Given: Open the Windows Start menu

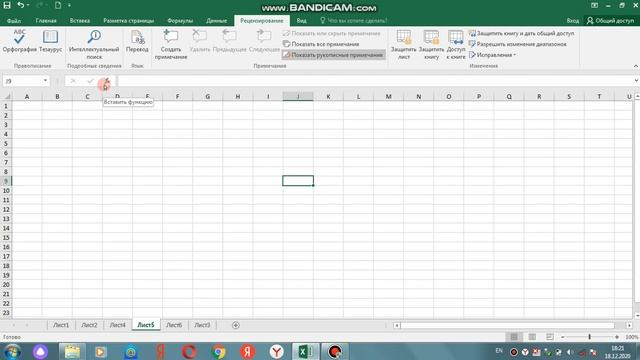Looking at the screenshot, I should point(13,351).
